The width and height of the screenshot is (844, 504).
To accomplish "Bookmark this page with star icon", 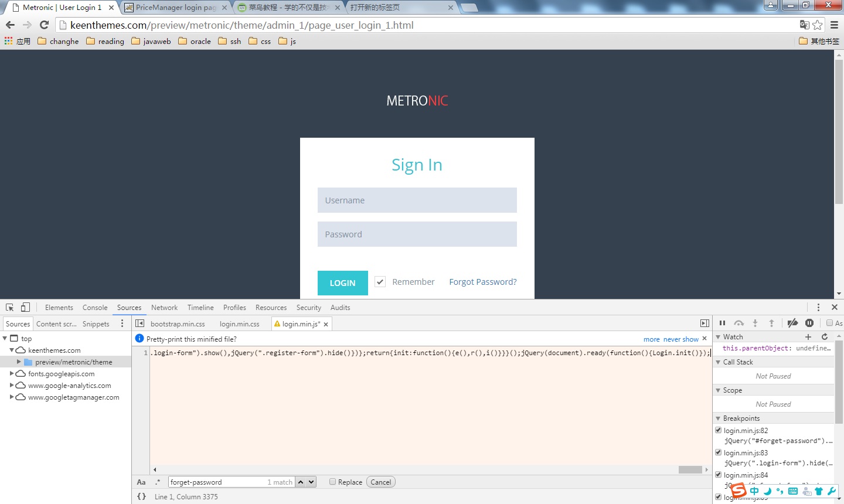I will (818, 25).
